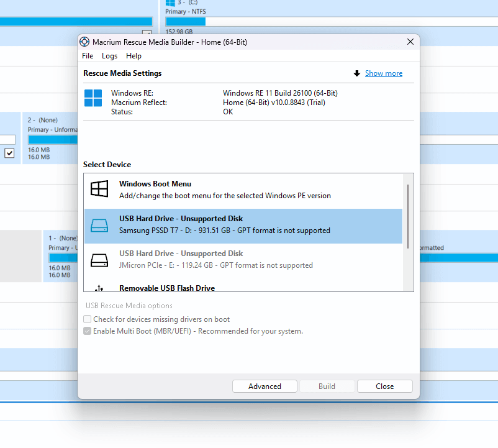Viewport: 498px width, 448px height.
Task: Select Removable USB Flash Drive entry
Action: pos(243,286)
